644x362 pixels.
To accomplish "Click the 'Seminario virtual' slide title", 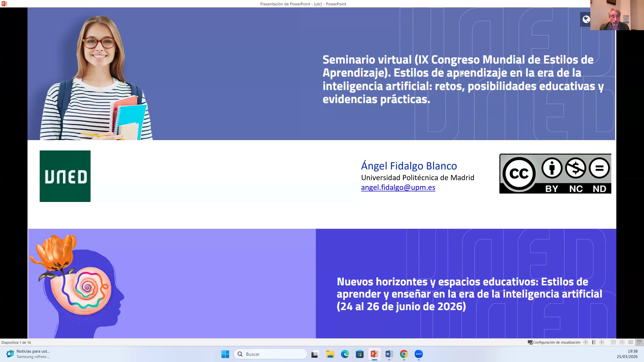I will [x=463, y=79].
